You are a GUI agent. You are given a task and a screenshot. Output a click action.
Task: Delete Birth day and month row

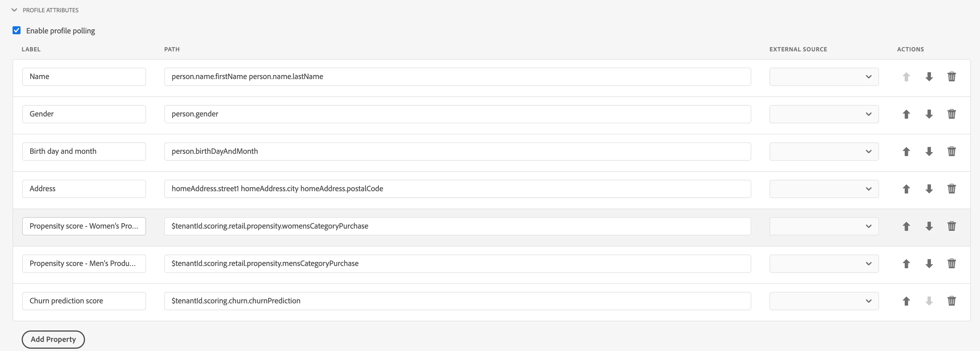pos(951,152)
